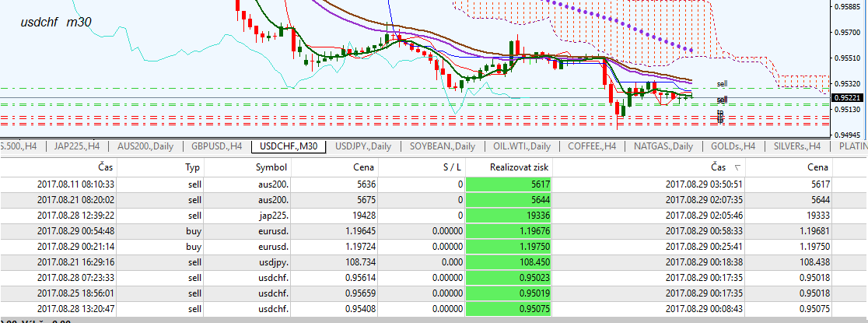Screen dimensions: 868x323
Task: Click the 0.95320 price axis label
Action: (x=846, y=83)
